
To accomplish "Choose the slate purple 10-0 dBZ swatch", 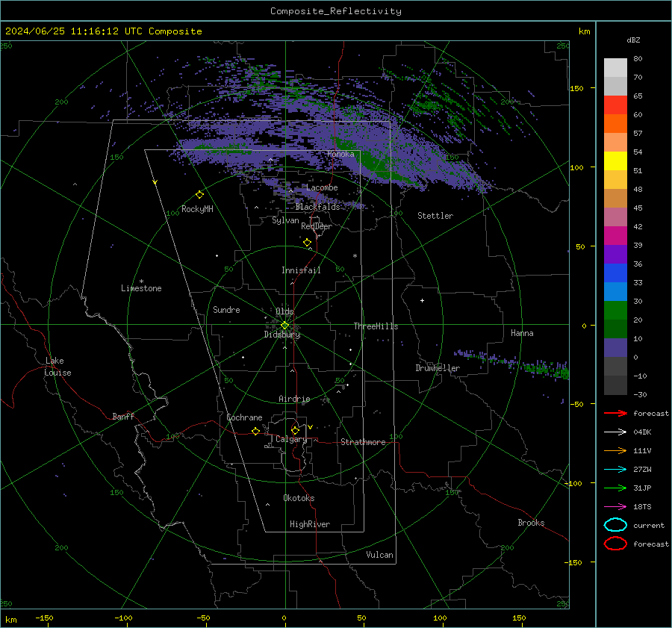I will pyautogui.click(x=615, y=348).
